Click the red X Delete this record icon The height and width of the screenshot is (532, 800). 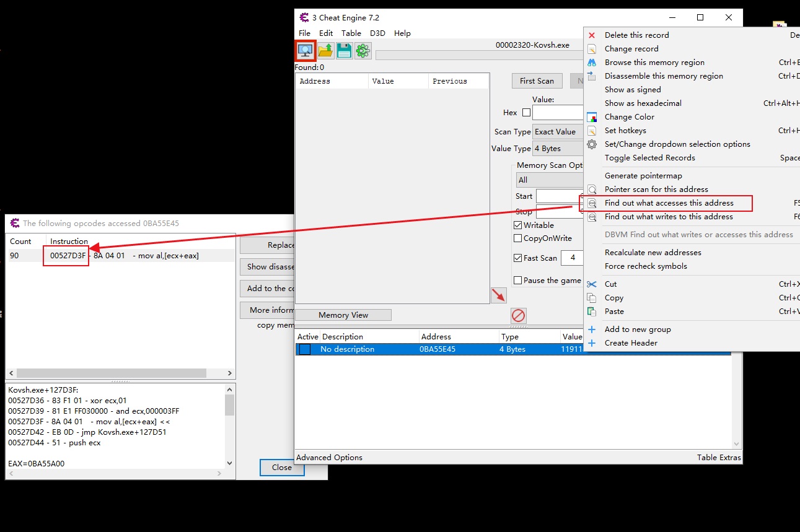click(x=592, y=35)
